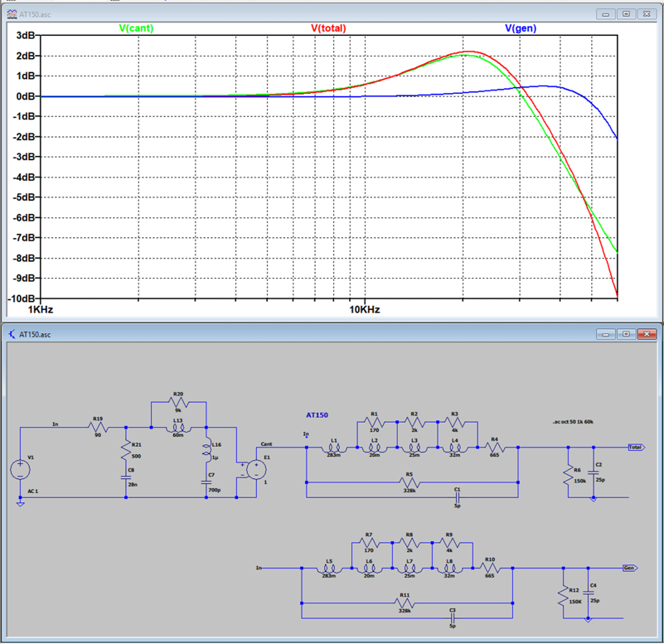This screenshot has width=664, height=644.
Task: Click the E1 dependent voltage source
Action: pyautogui.click(x=256, y=470)
